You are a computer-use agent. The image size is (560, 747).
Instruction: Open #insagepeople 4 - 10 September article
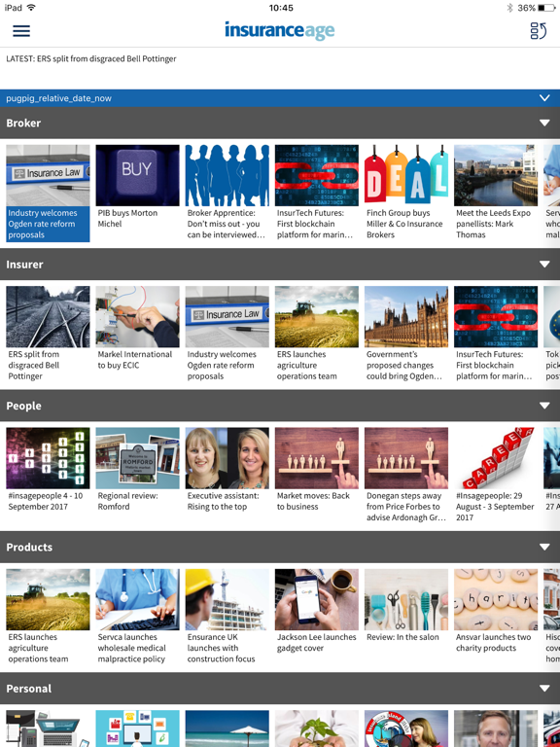(x=48, y=476)
